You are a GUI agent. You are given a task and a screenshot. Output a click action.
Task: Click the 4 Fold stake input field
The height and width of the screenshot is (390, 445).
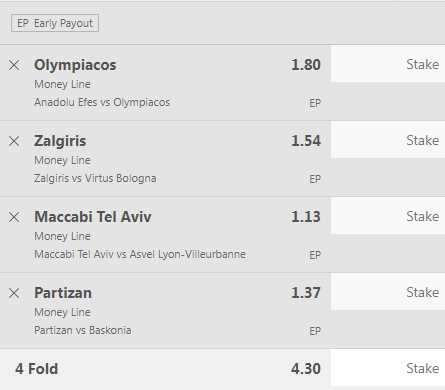click(x=388, y=368)
